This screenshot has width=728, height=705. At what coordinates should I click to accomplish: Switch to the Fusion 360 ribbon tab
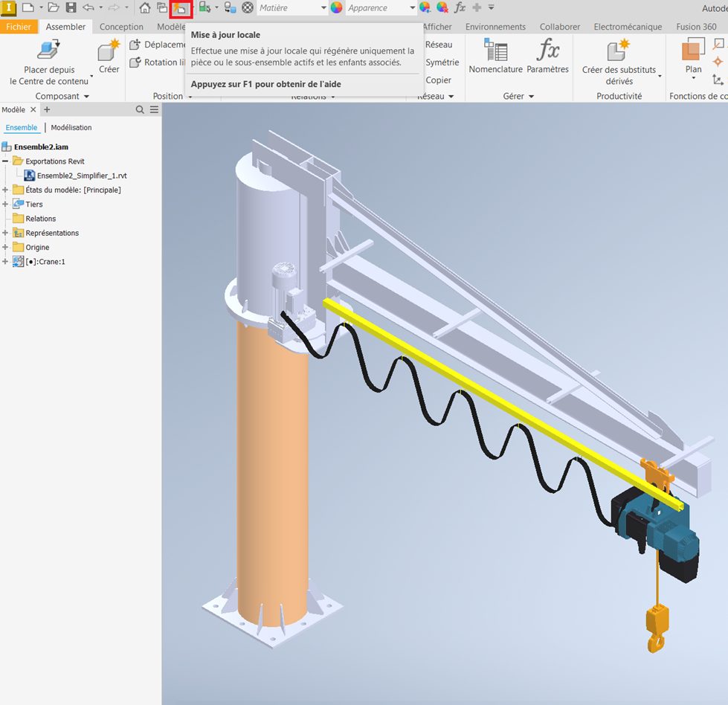point(696,27)
